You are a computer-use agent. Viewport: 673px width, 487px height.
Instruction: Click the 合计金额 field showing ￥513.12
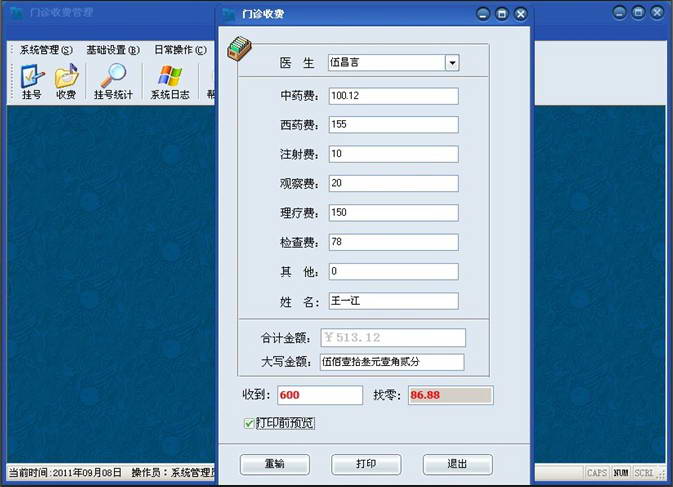point(393,338)
